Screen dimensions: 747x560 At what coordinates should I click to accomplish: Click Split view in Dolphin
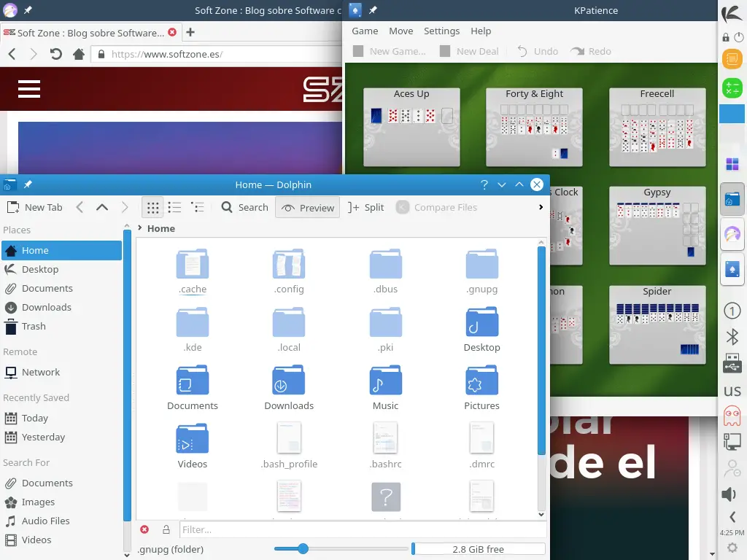pos(365,208)
